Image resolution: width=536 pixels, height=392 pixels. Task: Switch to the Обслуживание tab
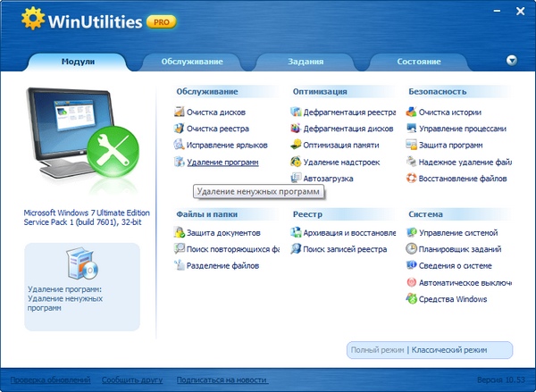(x=192, y=62)
